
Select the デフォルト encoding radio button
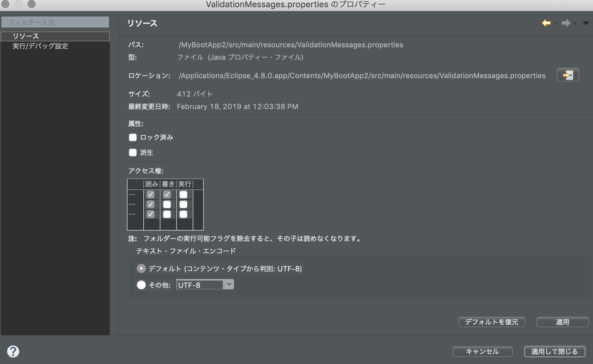tap(141, 268)
